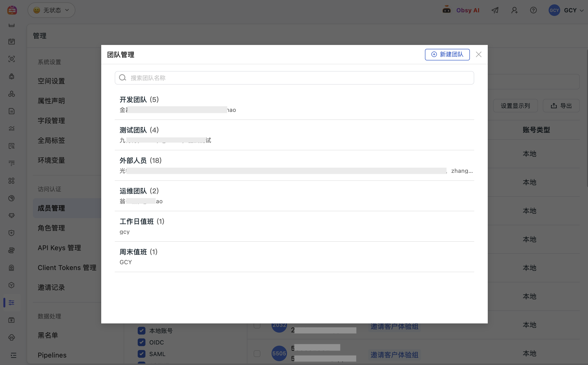The height and width of the screenshot is (365, 588).
Task: Open Pipelines in the settings menu
Action: pyautogui.click(x=52, y=355)
